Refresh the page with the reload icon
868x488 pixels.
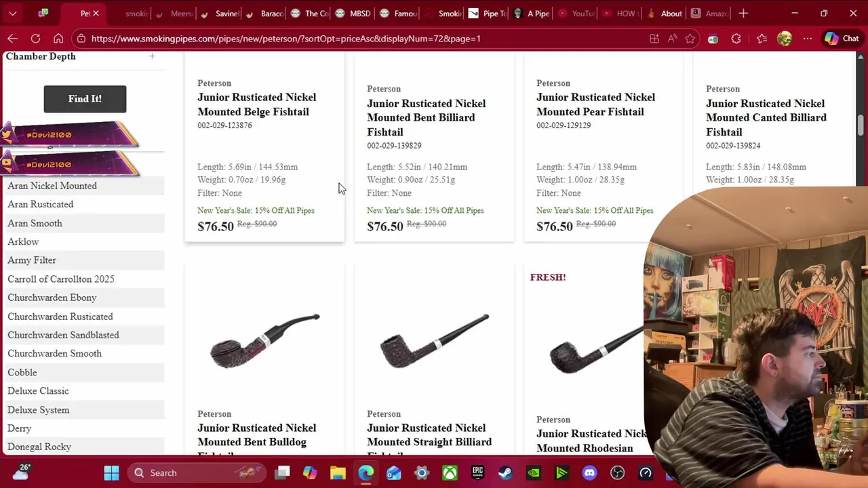(35, 39)
